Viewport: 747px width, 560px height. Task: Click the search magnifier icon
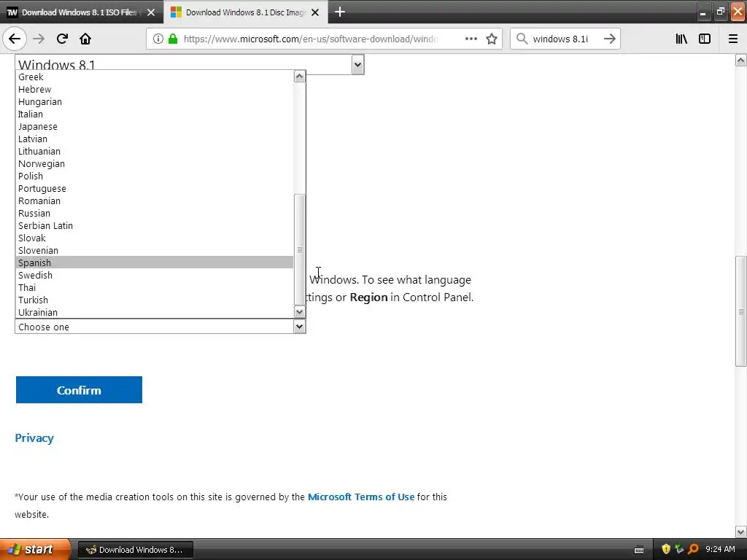click(x=522, y=39)
